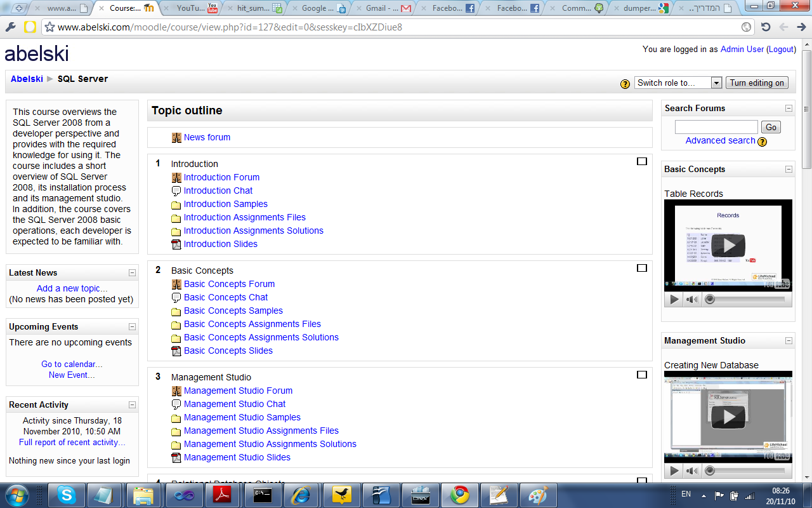This screenshot has height=508, width=812.
Task: Collapse the Upcoming Events block
Action: [132, 327]
